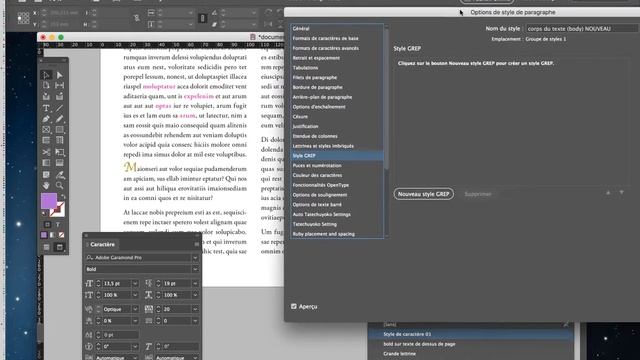This screenshot has width=640, height=360.
Task: Select Formats de caractères de base
Action: coord(337,38)
